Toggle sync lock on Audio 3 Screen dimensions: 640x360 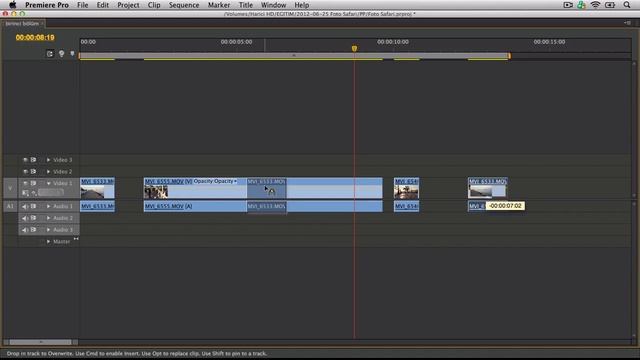tap(33, 230)
